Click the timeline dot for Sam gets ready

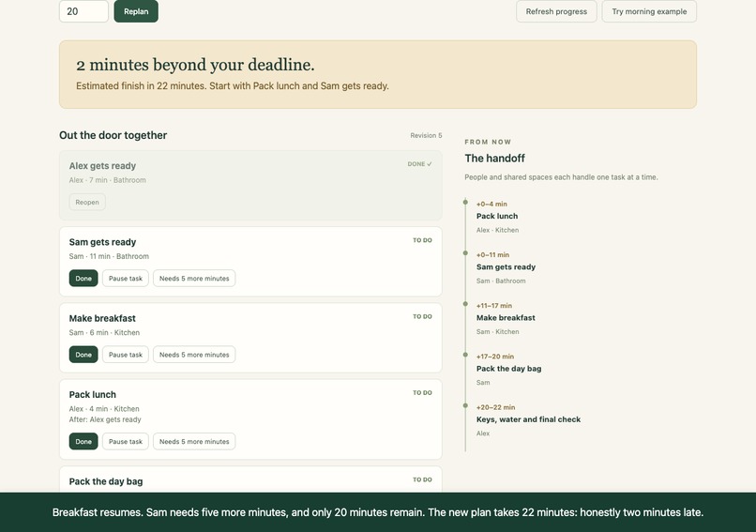point(465,253)
